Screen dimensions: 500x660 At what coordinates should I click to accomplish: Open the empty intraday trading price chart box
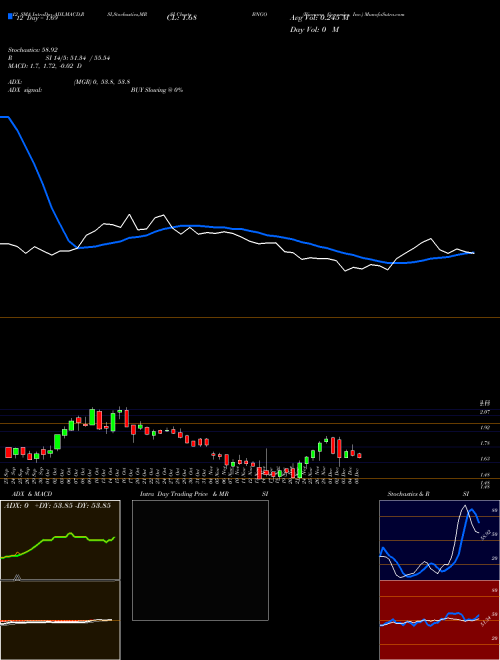tap(200, 560)
